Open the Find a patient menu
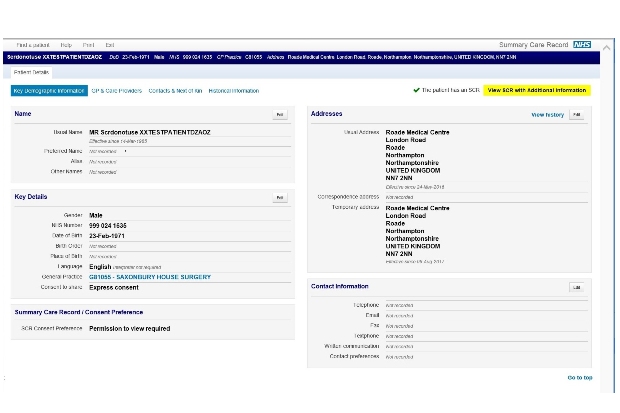Image resolution: width=620 pixels, height=413 pixels. [x=32, y=45]
